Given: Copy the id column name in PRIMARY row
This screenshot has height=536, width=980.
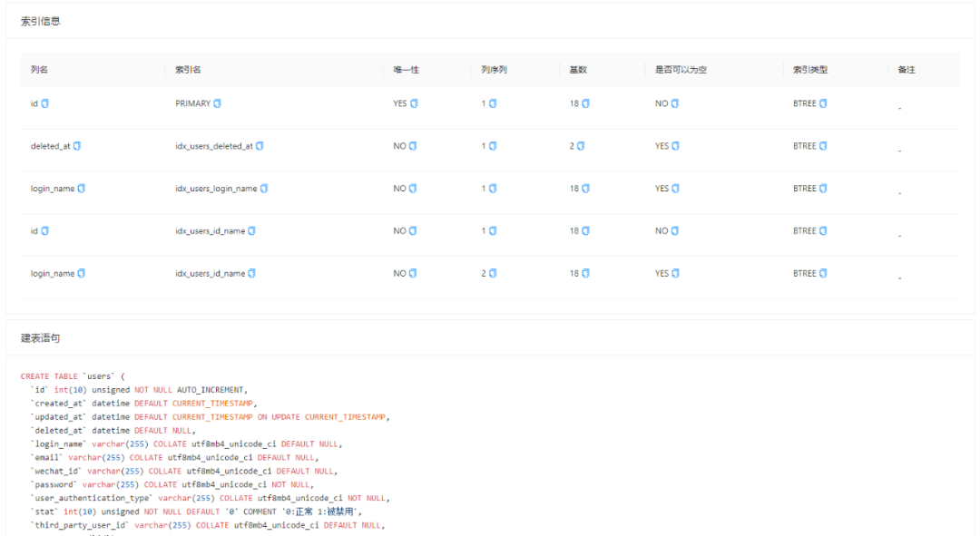Looking at the screenshot, I should click(45, 103).
